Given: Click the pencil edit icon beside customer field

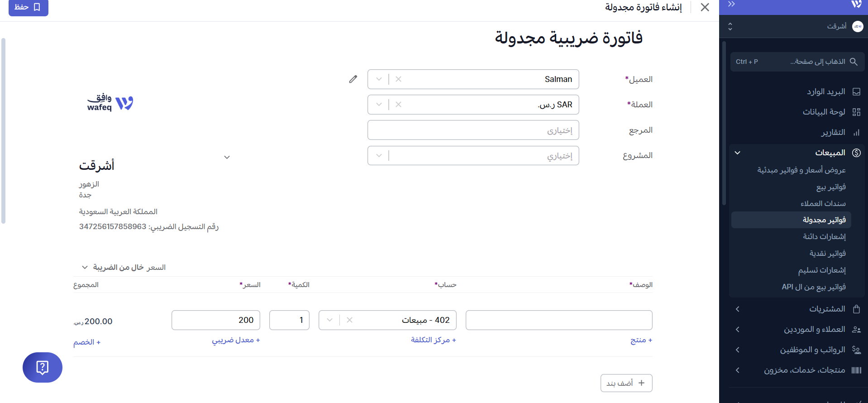Looking at the screenshot, I should [353, 79].
